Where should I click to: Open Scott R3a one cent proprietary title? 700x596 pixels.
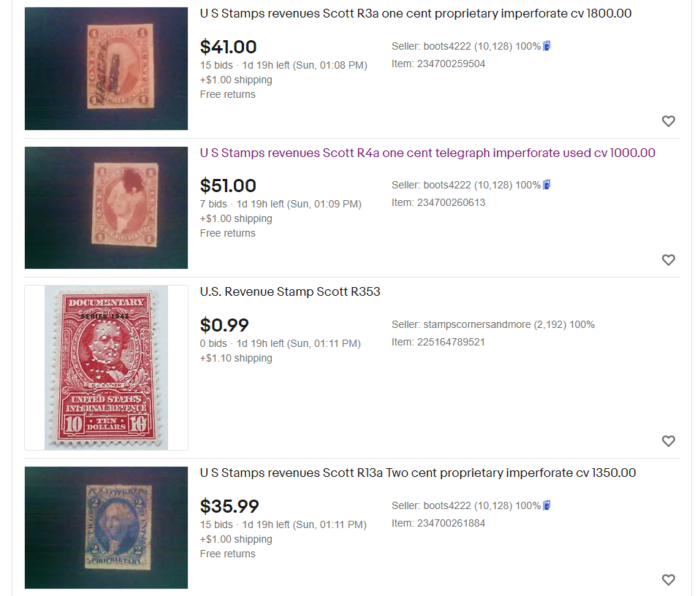[x=416, y=13]
